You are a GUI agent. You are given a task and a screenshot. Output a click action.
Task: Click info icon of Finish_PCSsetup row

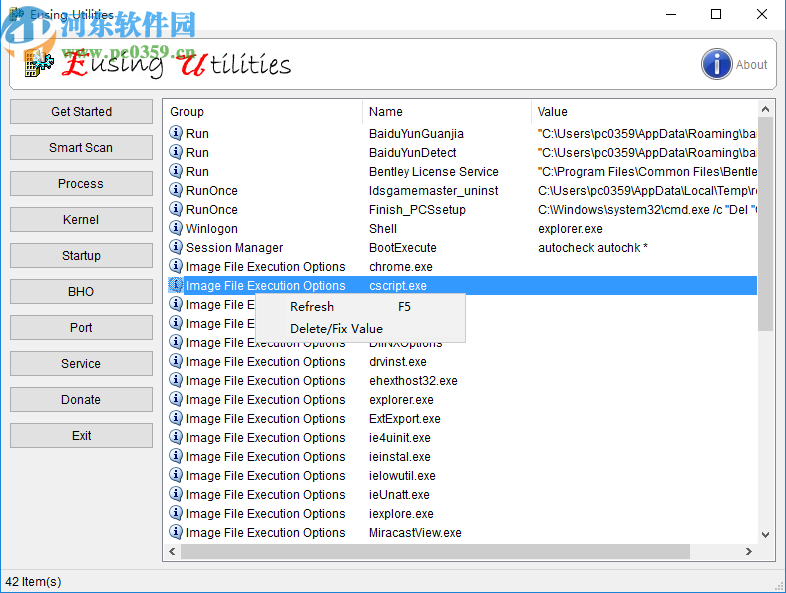175,209
